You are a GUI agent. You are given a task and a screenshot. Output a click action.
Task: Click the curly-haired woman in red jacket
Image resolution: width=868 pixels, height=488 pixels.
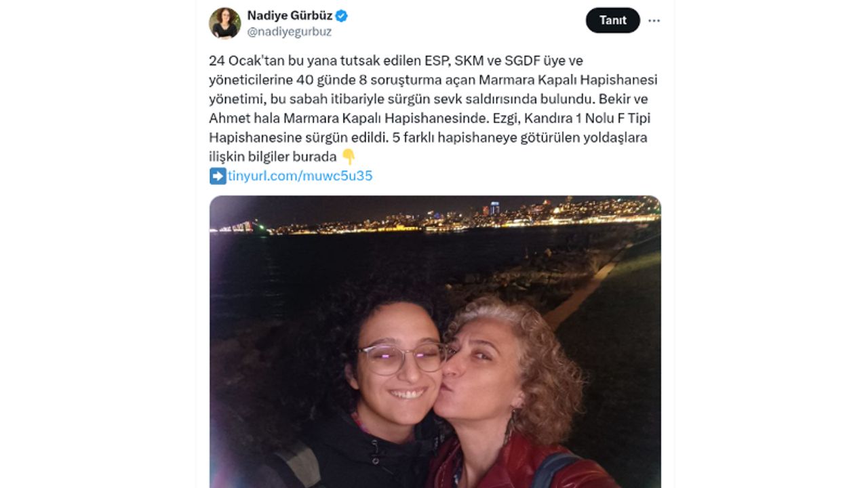point(515,393)
